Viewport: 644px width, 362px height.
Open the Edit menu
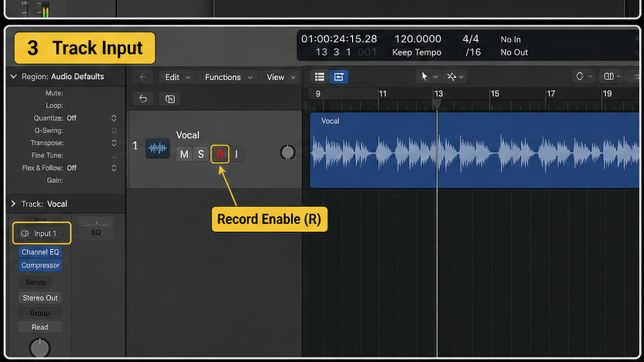[x=178, y=77]
